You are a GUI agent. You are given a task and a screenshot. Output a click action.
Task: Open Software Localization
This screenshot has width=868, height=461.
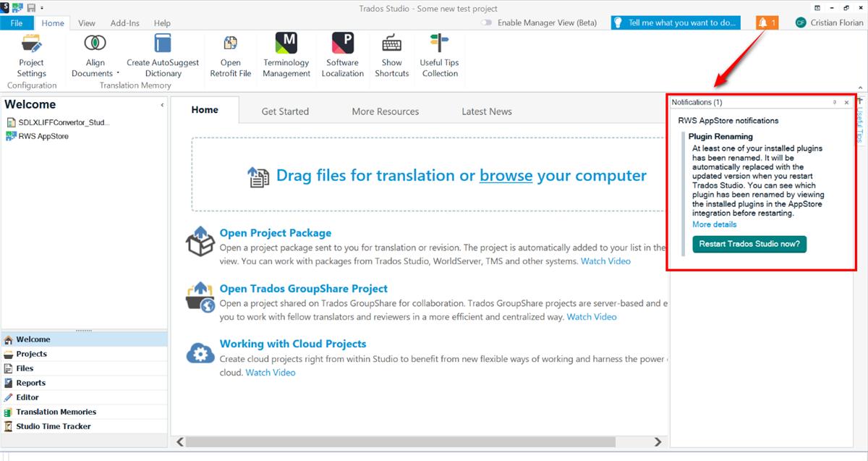(x=343, y=56)
